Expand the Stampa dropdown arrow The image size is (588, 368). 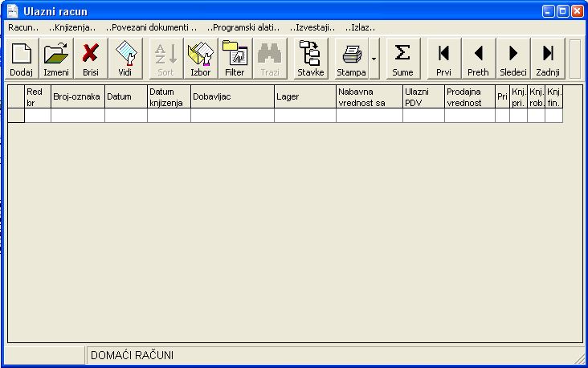pyautogui.click(x=374, y=59)
